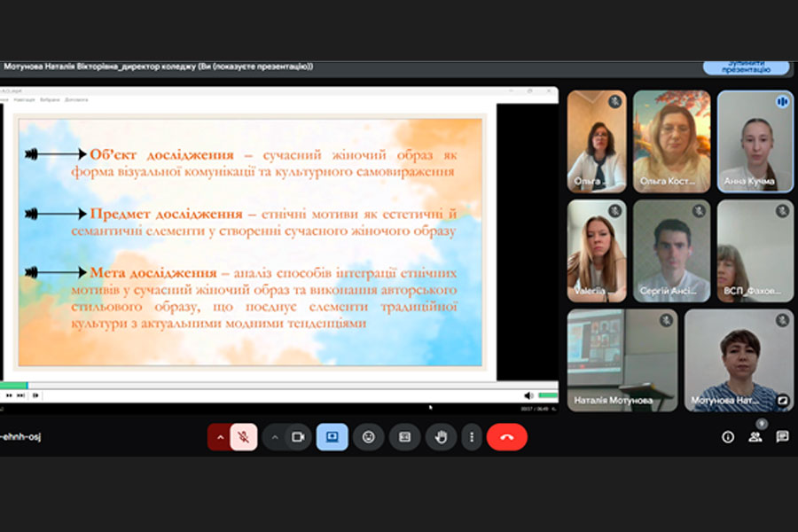Click the media player volume speaker icon

528,395
